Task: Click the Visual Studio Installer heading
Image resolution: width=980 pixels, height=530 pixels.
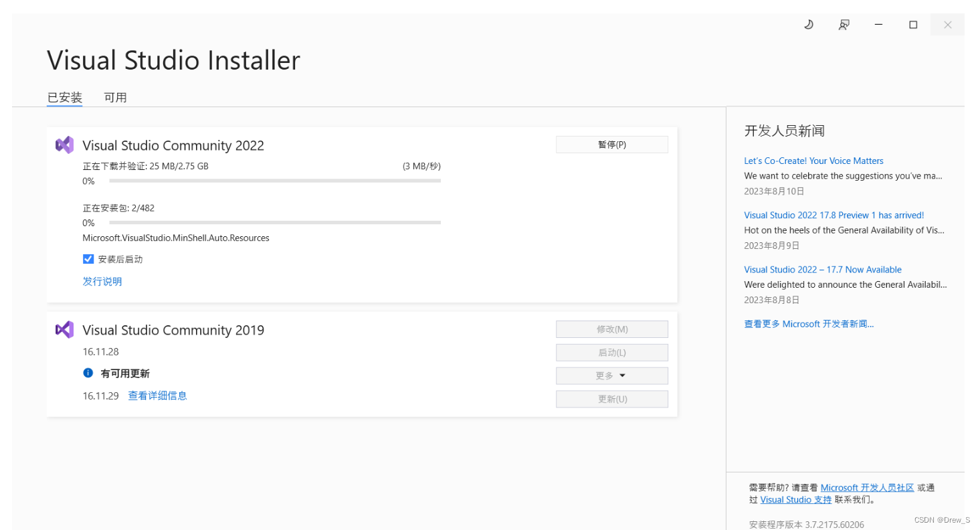Action: click(173, 60)
